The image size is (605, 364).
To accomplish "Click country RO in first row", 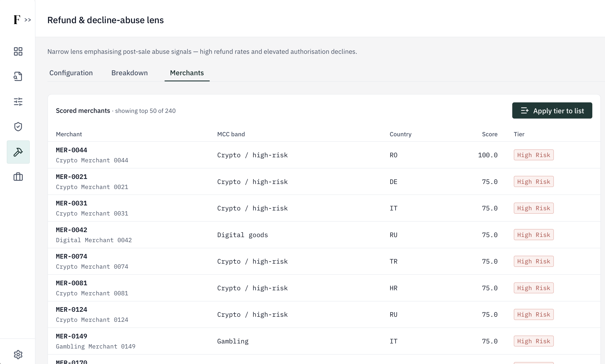I will (x=393, y=155).
